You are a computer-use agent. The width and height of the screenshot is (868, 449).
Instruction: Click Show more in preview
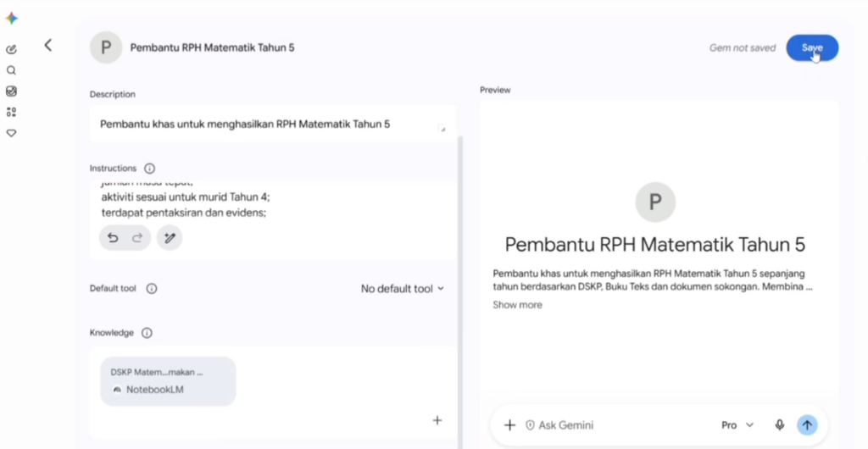[518, 305]
